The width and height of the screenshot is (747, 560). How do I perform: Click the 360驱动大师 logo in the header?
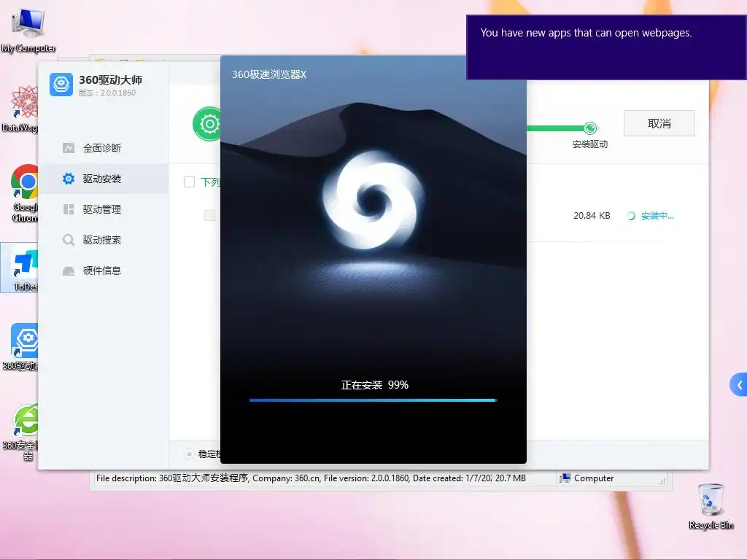(61, 85)
